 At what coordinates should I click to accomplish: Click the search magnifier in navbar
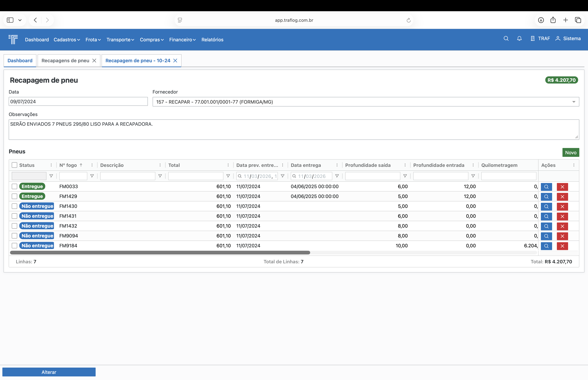tap(506, 38)
